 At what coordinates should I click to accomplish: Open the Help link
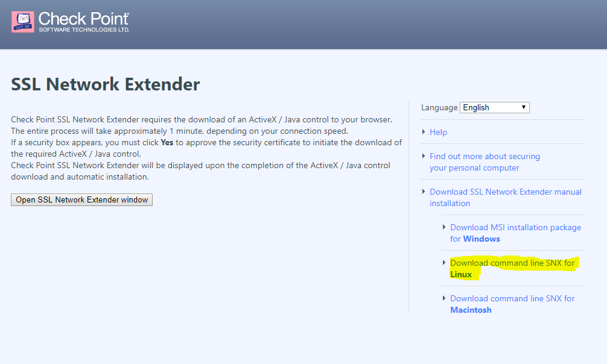438,133
